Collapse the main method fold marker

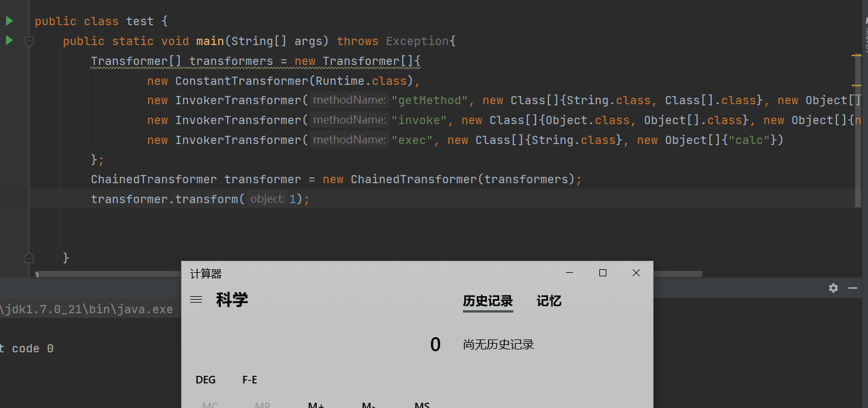click(x=29, y=42)
